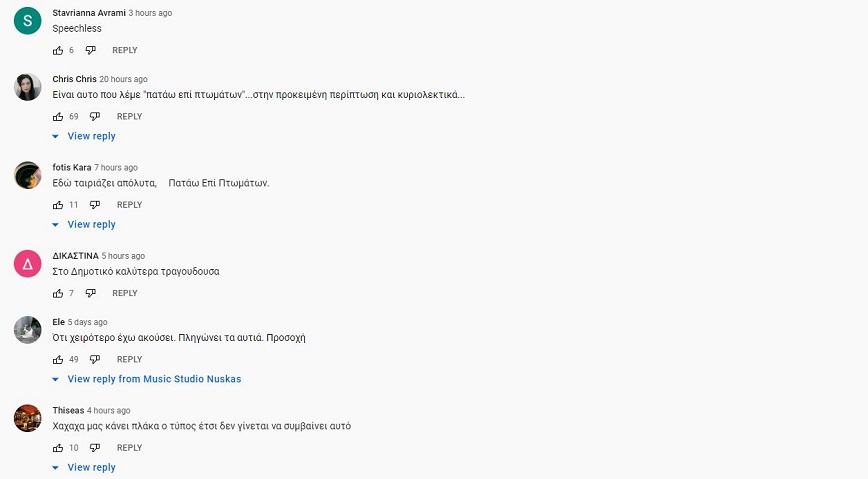
Task: Dislike fotis Kara's comment
Action: coord(95,205)
